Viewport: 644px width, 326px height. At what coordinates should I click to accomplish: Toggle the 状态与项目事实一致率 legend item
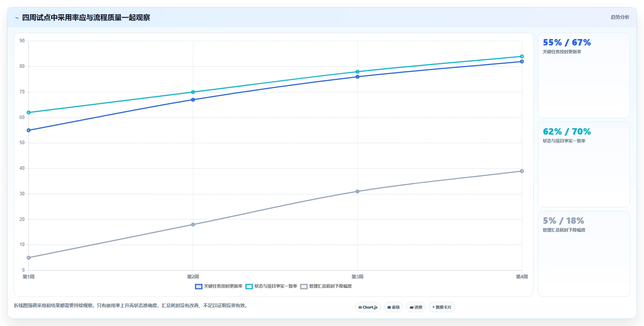[x=271, y=286]
